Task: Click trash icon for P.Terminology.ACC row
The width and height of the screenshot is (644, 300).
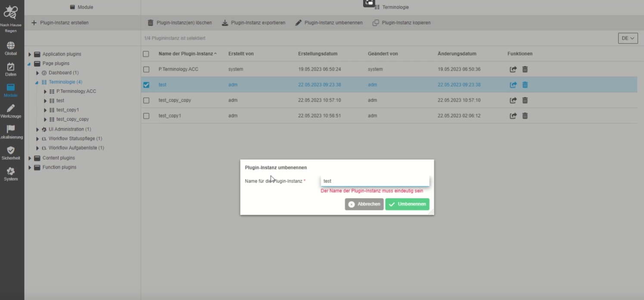Action: click(525, 69)
